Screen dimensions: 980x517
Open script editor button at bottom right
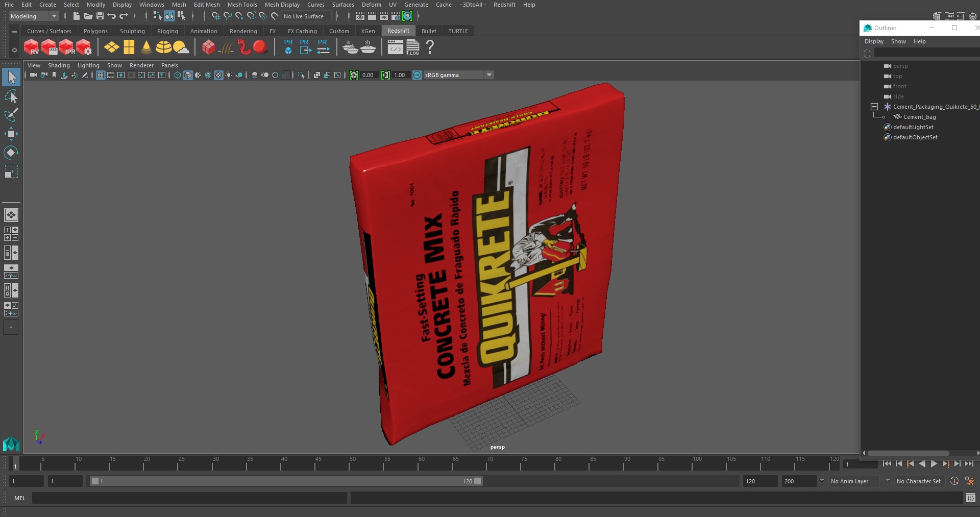tap(971, 498)
